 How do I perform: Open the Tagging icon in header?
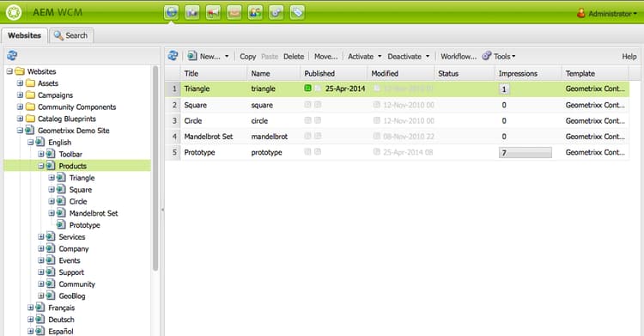[297, 12]
